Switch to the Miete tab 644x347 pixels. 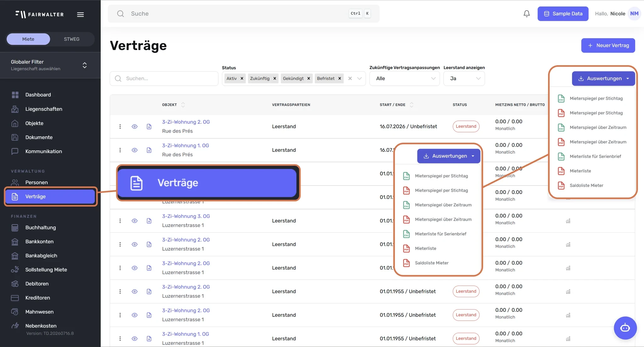tap(28, 39)
